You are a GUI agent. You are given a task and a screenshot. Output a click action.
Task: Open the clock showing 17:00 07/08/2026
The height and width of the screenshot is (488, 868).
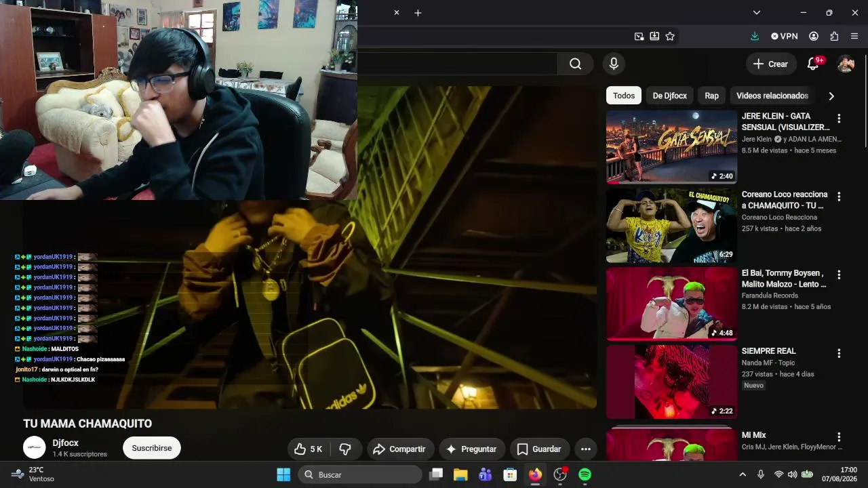click(x=840, y=474)
